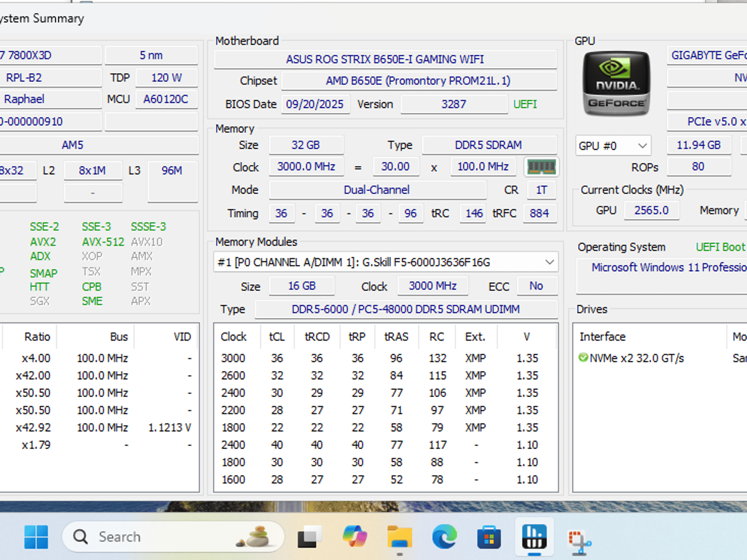Viewport: 747px width, 560px height.
Task: Open the Microsoft Store icon
Action: pos(489,537)
